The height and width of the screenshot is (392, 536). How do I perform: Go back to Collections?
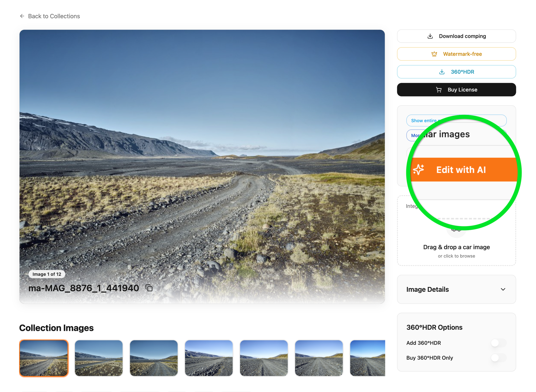[x=54, y=16]
